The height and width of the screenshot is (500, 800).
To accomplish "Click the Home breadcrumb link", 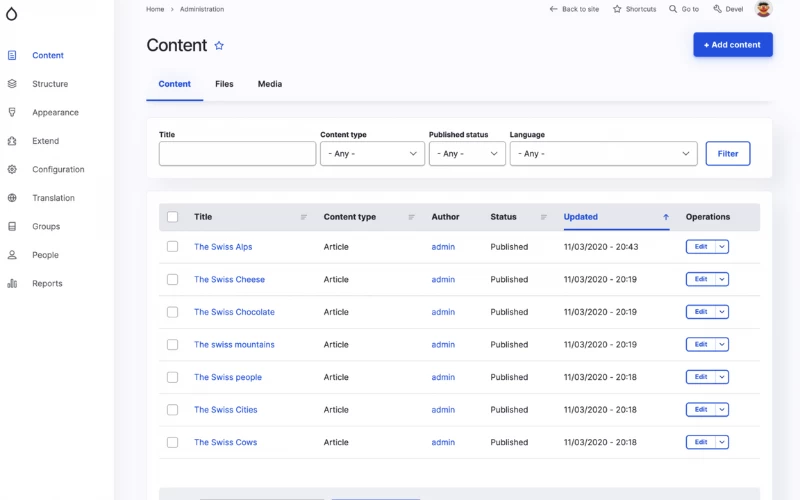I will coord(155,9).
